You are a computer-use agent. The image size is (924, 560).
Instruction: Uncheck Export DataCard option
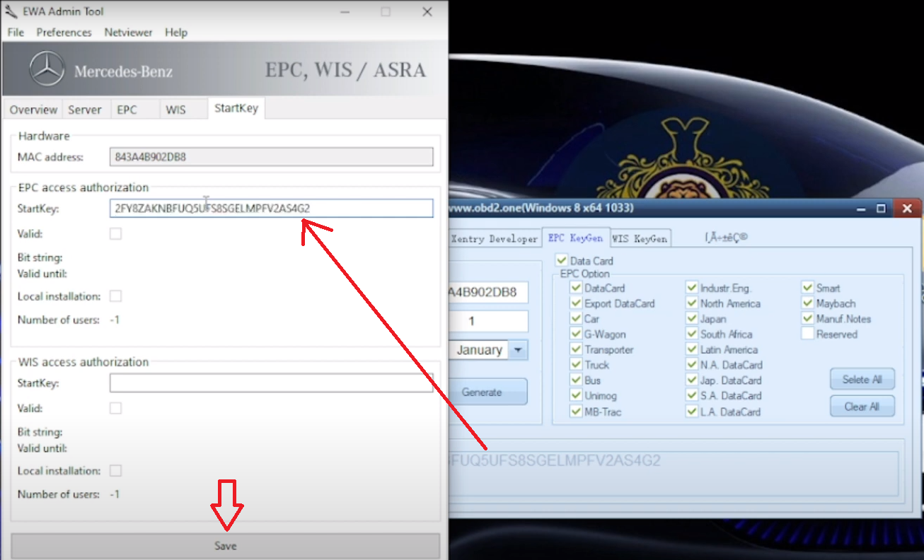coord(576,303)
